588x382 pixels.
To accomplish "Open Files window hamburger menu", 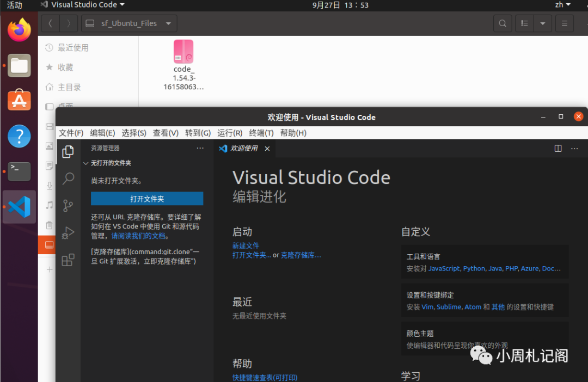I will [x=565, y=23].
